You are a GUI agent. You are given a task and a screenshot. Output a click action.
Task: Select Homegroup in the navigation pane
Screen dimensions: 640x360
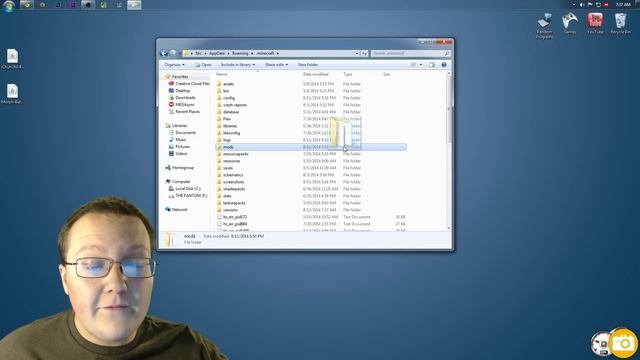(x=180, y=168)
